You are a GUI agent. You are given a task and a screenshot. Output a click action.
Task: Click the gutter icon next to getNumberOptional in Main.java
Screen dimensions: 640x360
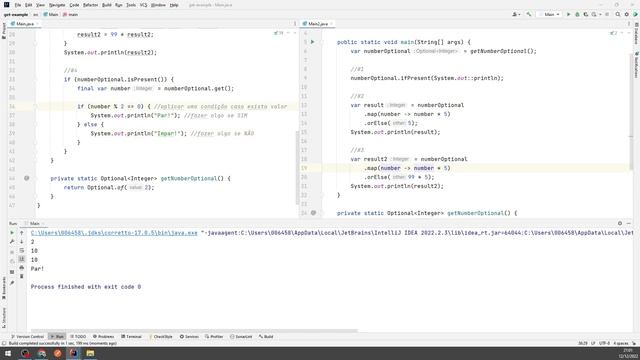pyautogui.click(x=27, y=178)
